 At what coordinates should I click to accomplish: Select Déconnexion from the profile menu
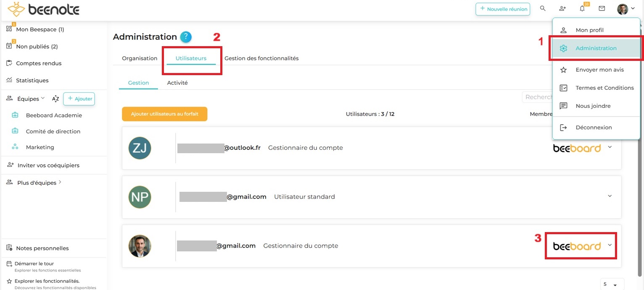(x=594, y=128)
